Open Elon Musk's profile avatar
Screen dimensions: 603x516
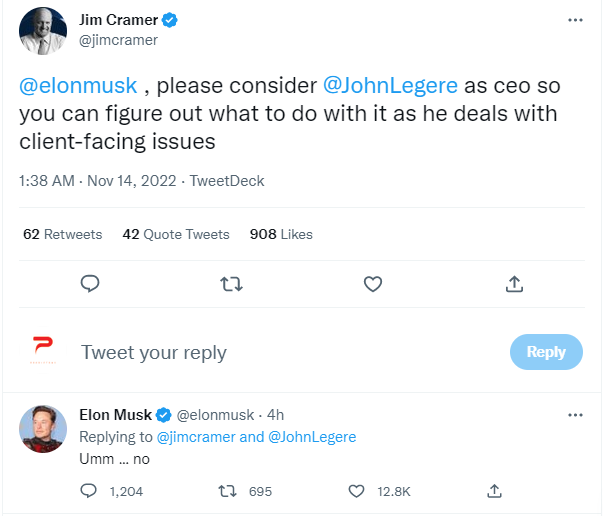[43, 430]
